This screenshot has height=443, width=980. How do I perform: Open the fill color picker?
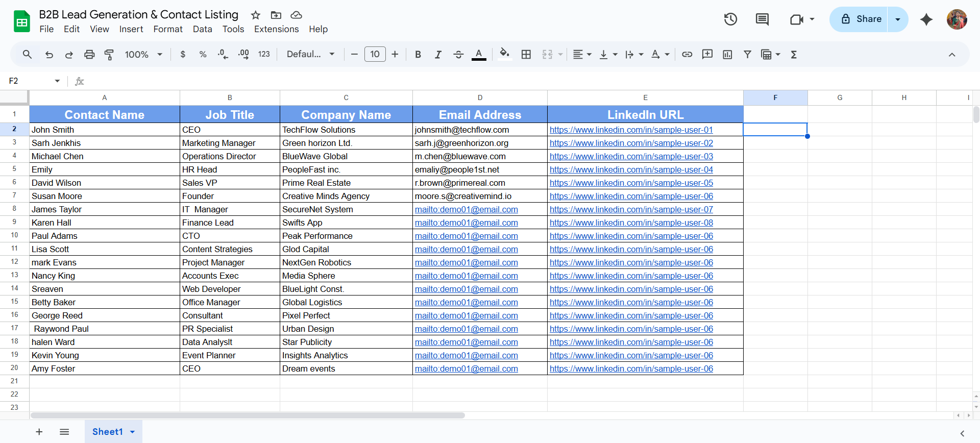tap(504, 54)
